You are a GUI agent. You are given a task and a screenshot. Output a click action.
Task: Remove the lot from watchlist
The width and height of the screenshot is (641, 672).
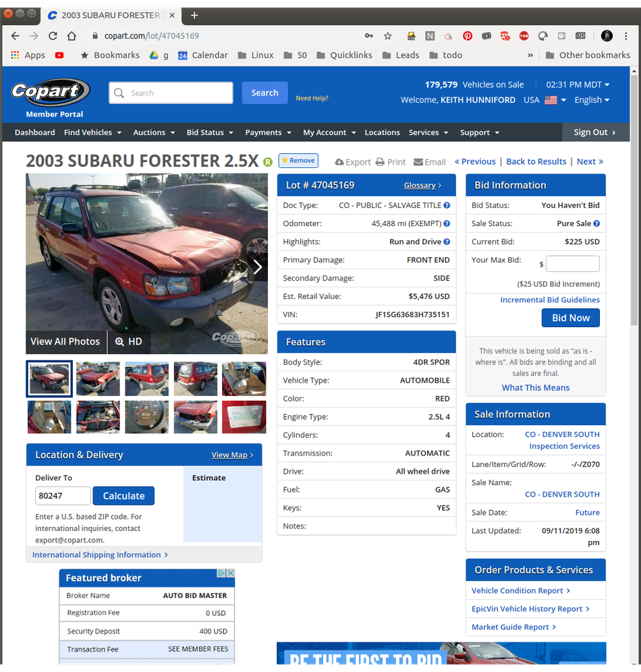tap(298, 161)
